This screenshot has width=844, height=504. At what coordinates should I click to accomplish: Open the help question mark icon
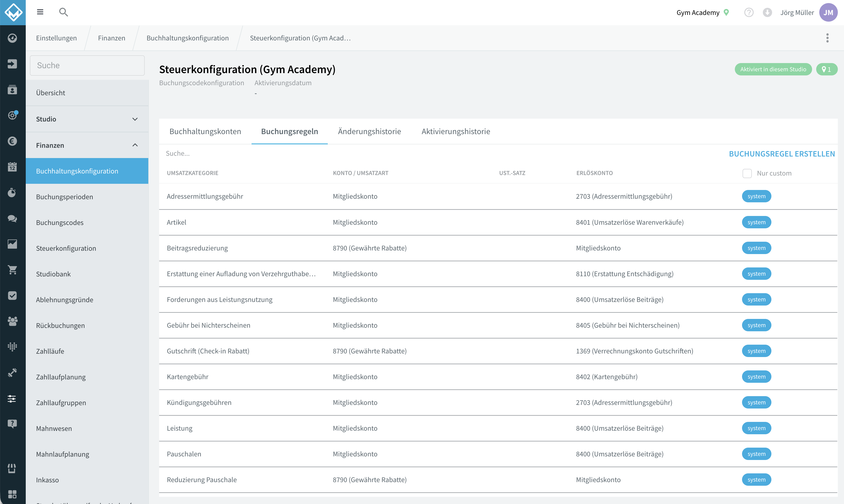pyautogui.click(x=749, y=13)
